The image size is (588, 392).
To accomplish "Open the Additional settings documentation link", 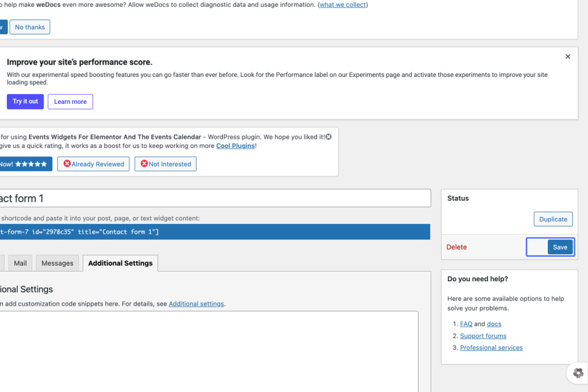I will [x=196, y=304].
